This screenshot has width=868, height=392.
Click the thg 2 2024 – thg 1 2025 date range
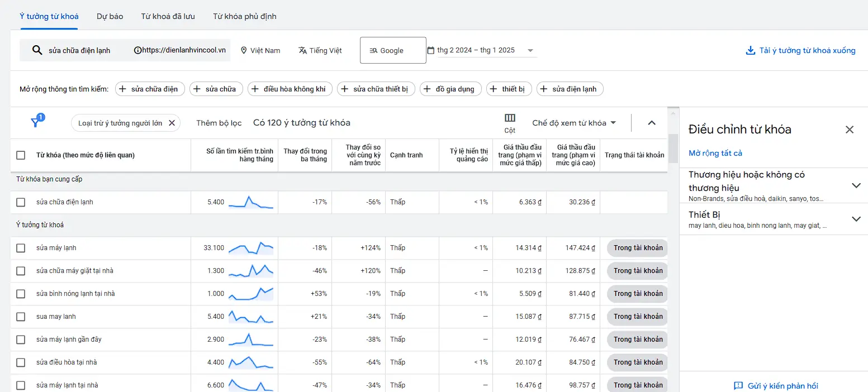tap(476, 50)
